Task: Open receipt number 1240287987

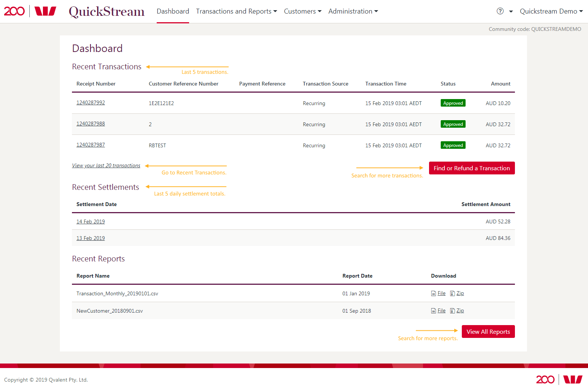Action: [91, 145]
